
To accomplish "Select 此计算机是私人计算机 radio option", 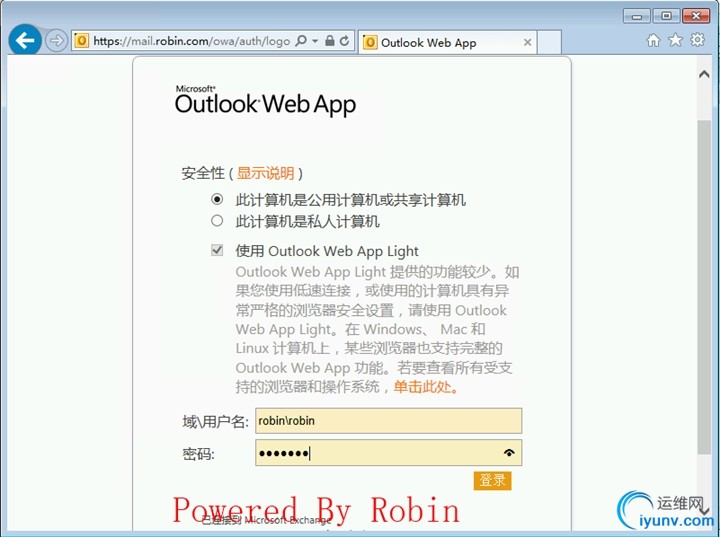I will [217, 221].
